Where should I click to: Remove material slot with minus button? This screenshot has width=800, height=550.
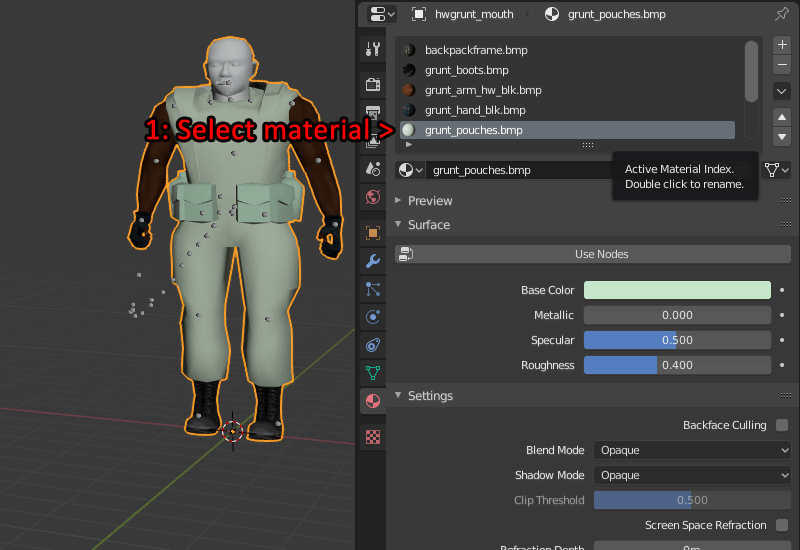click(x=782, y=65)
